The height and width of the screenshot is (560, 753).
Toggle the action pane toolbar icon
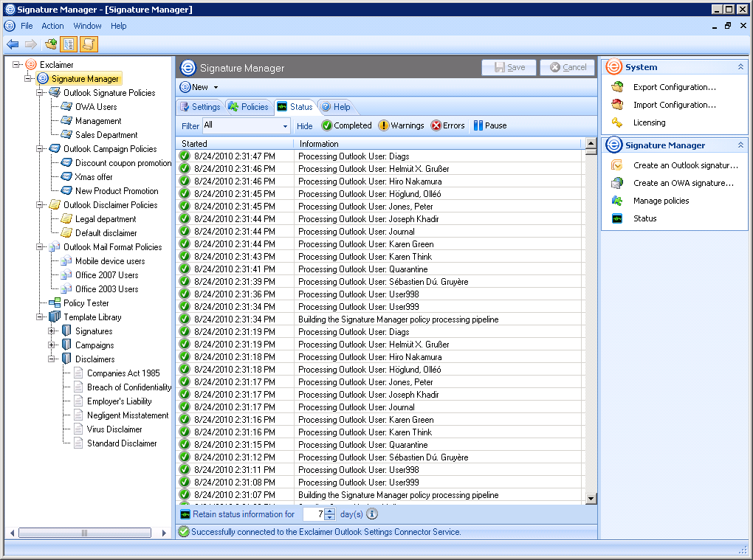pos(89,44)
